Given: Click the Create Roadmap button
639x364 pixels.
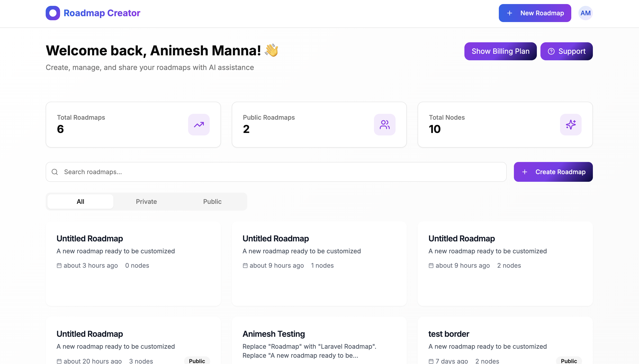Looking at the screenshot, I should (x=553, y=172).
